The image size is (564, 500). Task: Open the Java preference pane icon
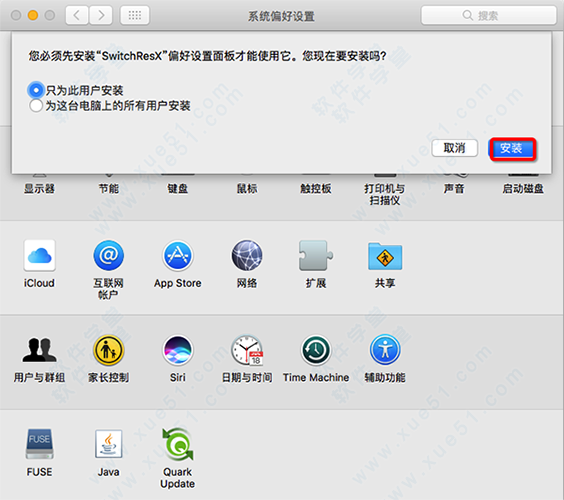tap(108, 444)
